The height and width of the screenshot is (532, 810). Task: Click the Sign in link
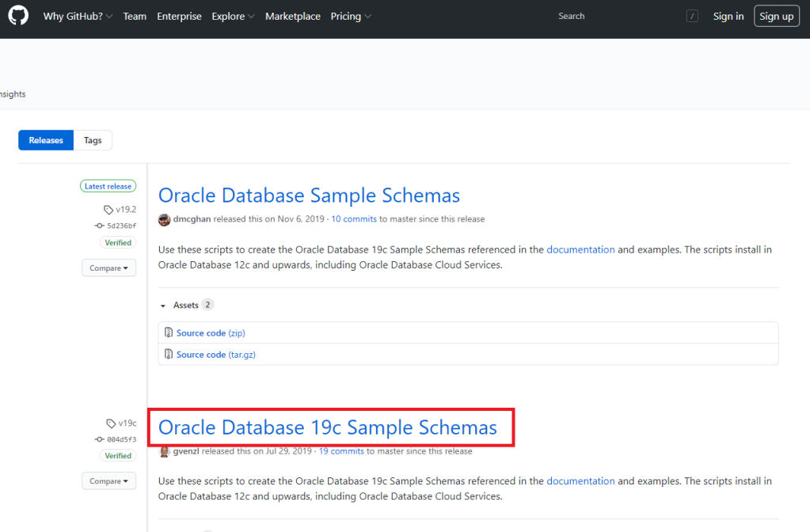[x=728, y=16]
